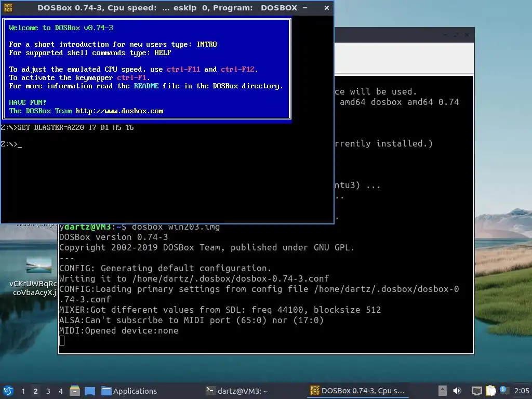Click the terminal cursor block below MIDI line
Screen dimensions: 532x399
[62, 341]
